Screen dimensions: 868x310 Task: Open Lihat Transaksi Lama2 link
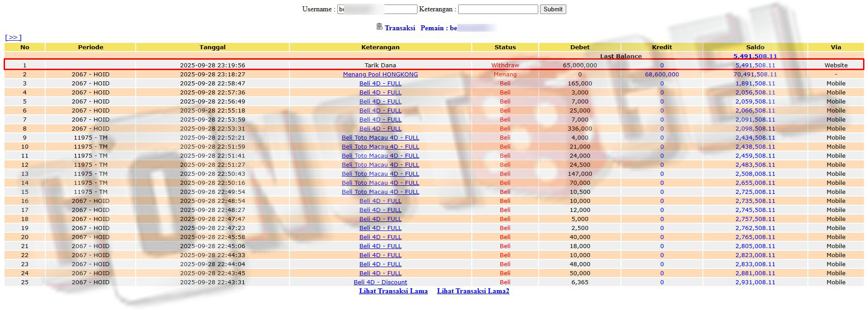473,291
